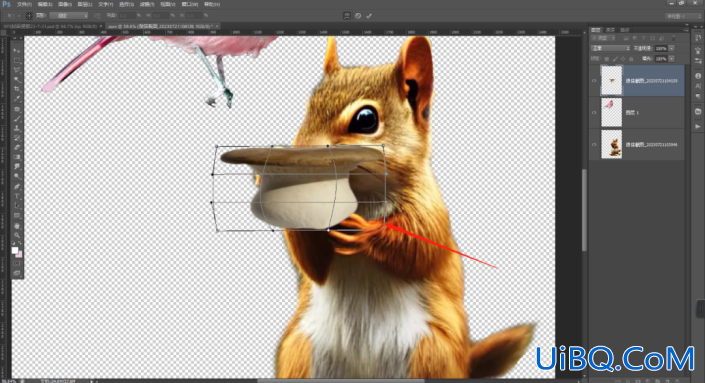
Task: Select the Quick Selection tool
Action: [x=17, y=80]
